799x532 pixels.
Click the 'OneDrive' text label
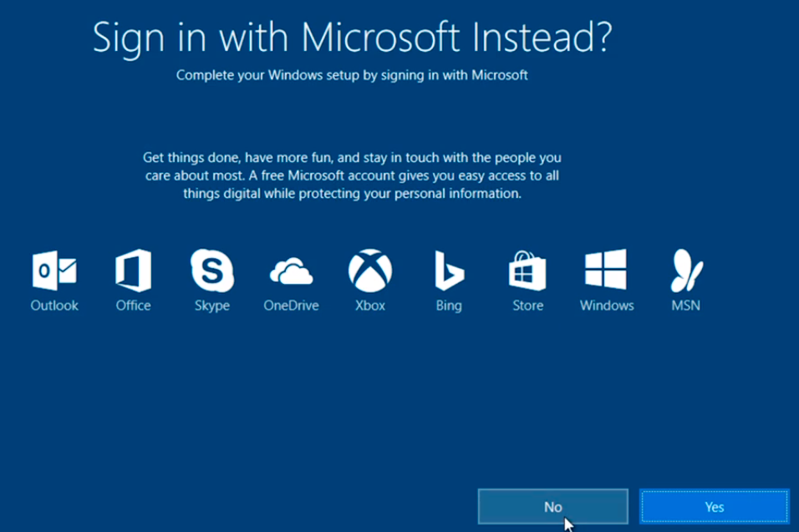pyautogui.click(x=291, y=306)
